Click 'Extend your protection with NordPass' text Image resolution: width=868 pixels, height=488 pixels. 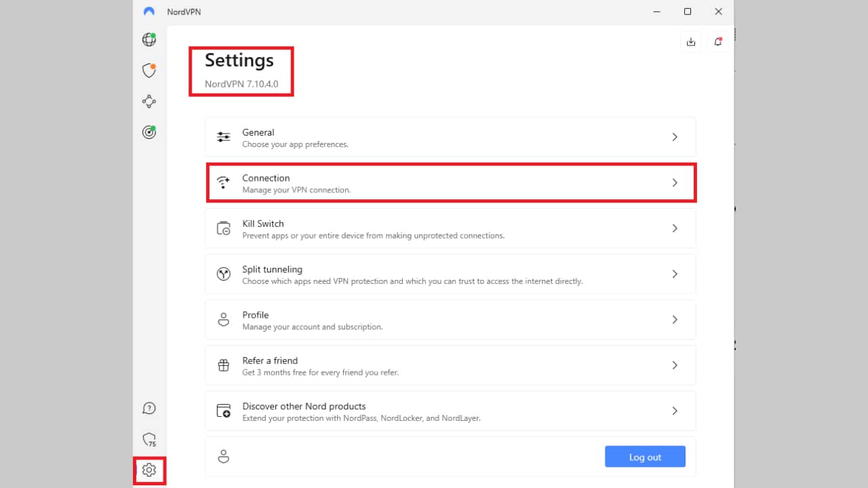point(361,418)
